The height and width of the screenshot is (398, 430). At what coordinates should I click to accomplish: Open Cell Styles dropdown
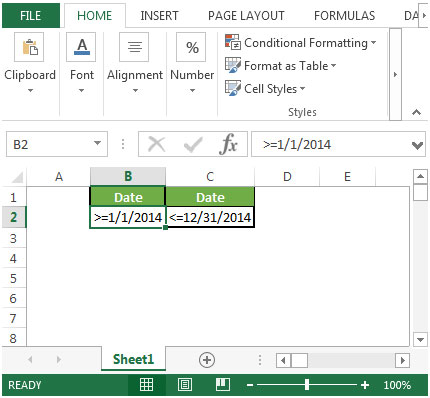[x=302, y=89]
